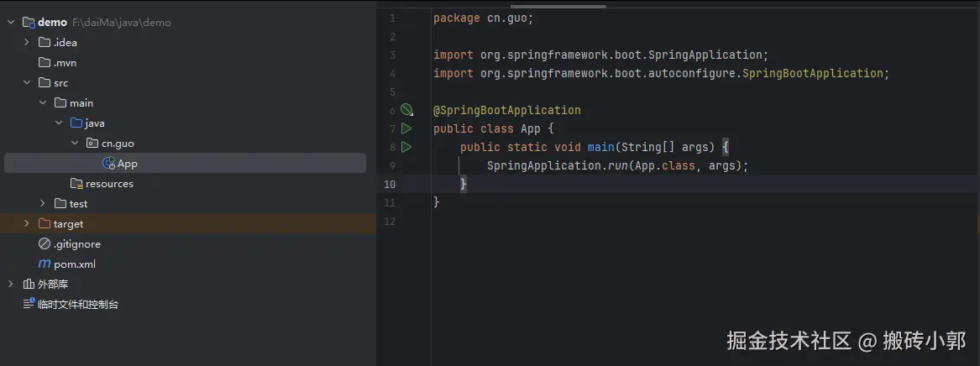Select the java source folder

pos(94,123)
